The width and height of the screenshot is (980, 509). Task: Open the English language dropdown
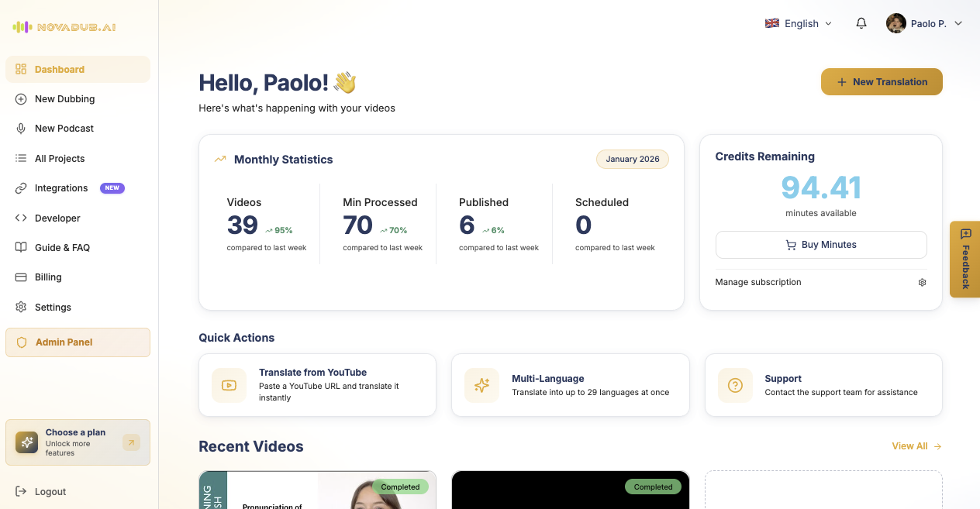tap(798, 23)
